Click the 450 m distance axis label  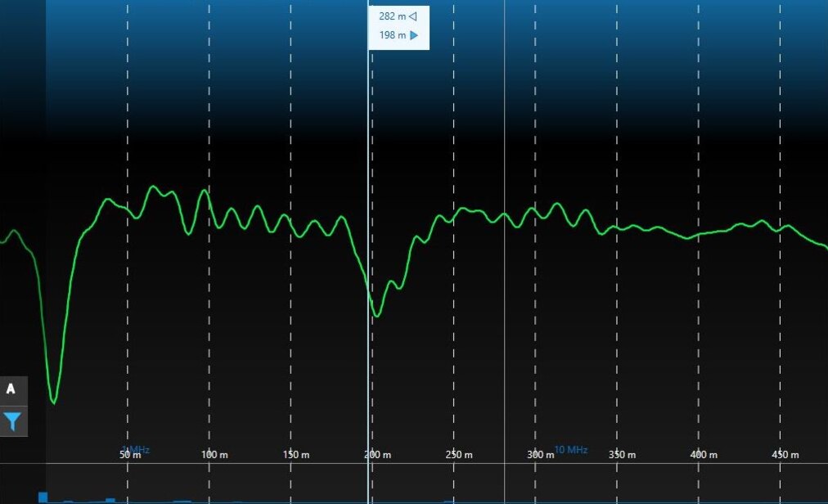click(785, 455)
